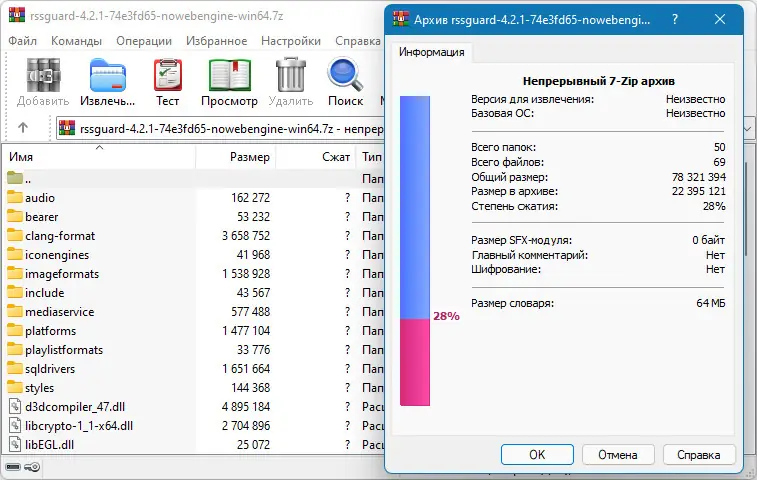757x480 pixels.
Task: Select the styles folder icon
Action: point(15,387)
